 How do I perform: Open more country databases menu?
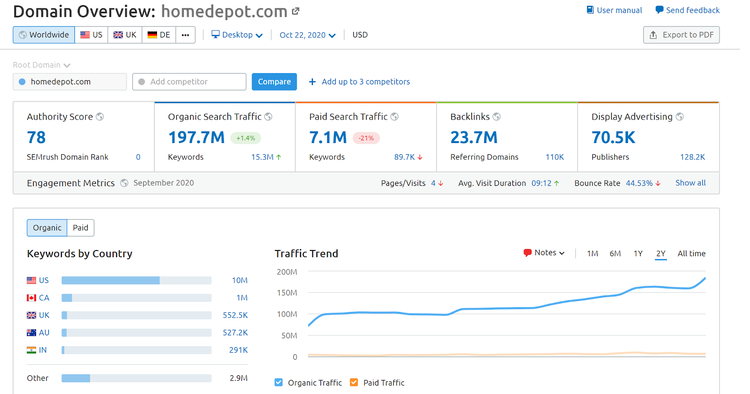[186, 35]
